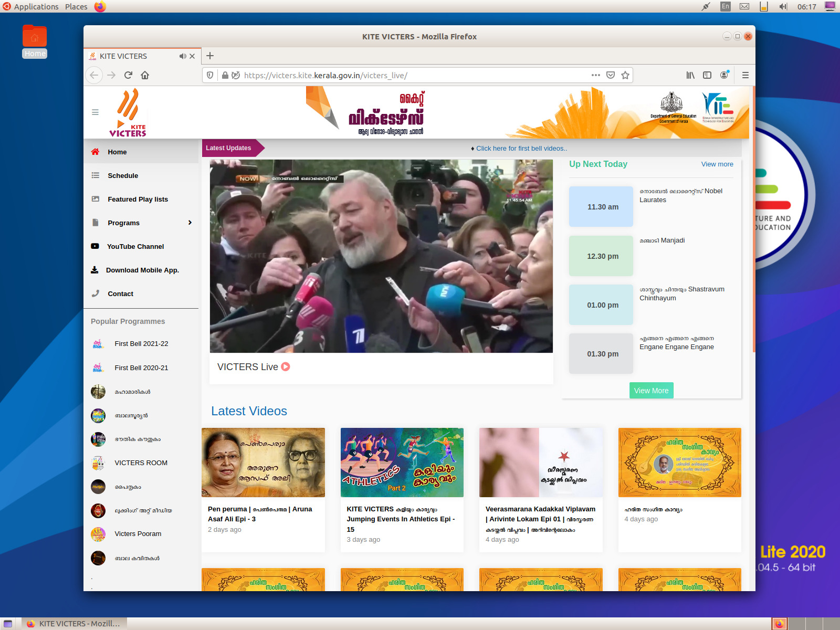Open Athletics Jumping Events video thumbnail
The image size is (840, 630).
pyautogui.click(x=402, y=463)
